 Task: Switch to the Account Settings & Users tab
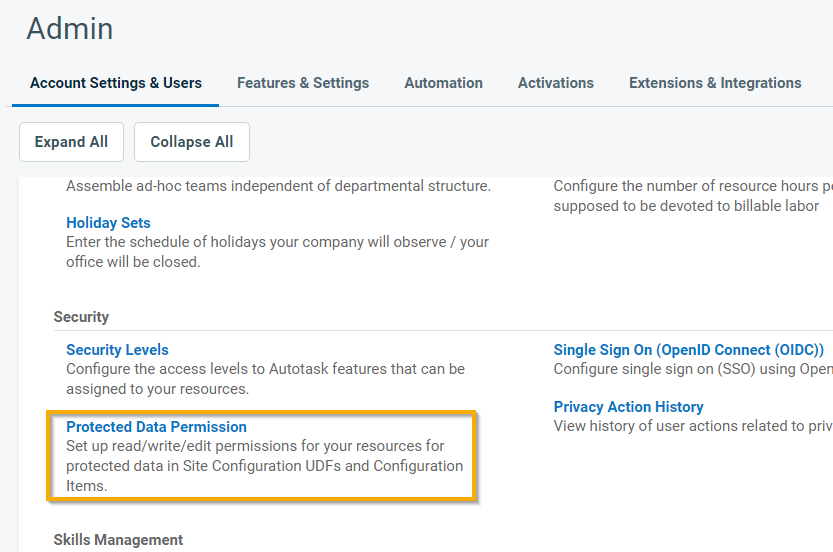click(x=116, y=83)
